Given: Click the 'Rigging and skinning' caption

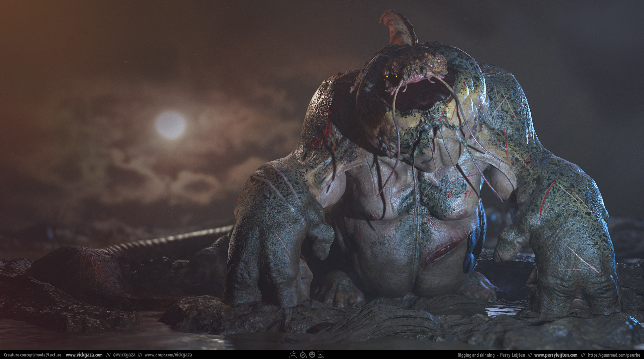Looking at the screenshot, I should pos(476,355).
